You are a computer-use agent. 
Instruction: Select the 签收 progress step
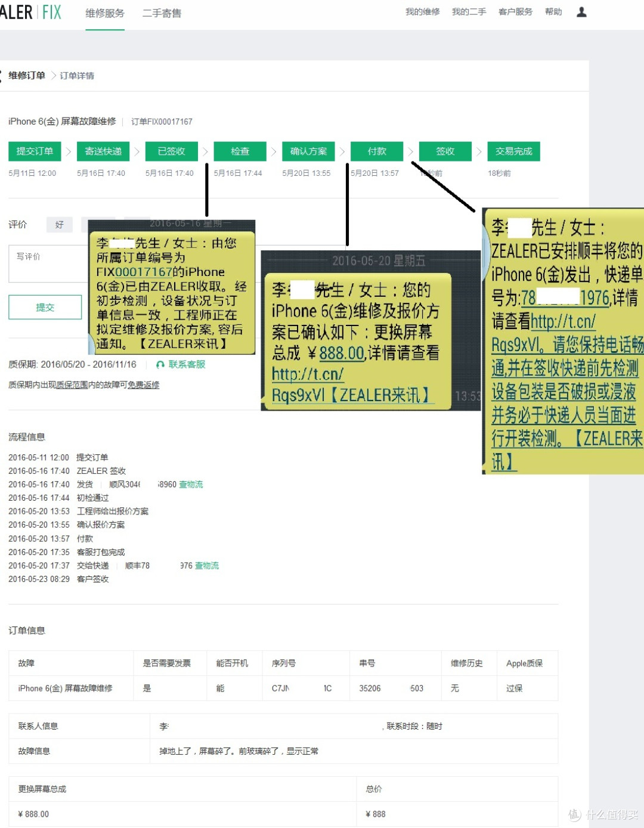[445, 151]
